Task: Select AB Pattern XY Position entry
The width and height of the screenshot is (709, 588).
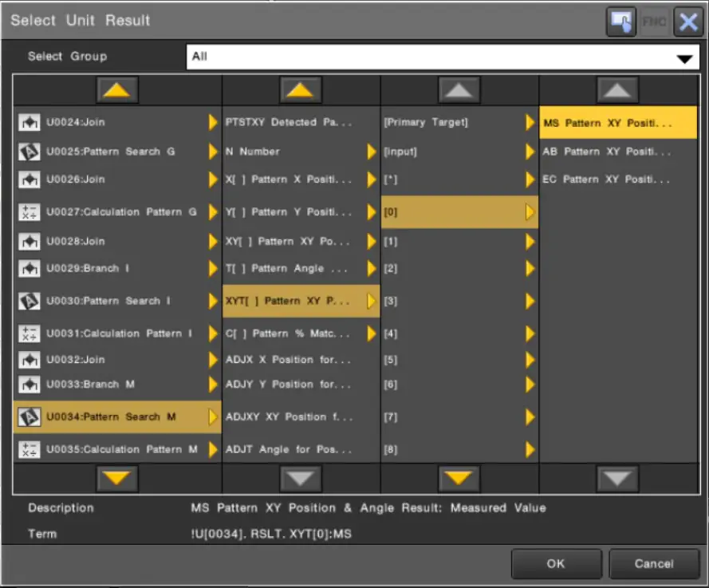Action: click(x=607, y=152)
